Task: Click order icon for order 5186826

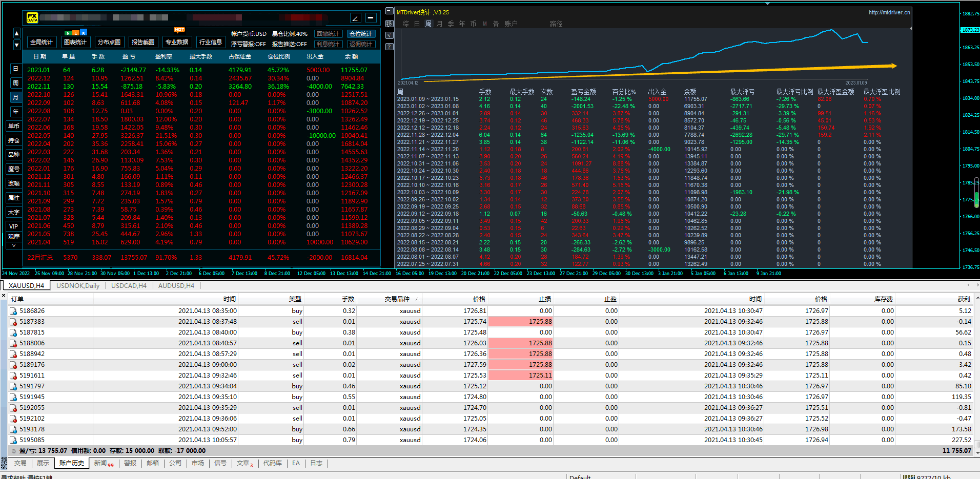Action: [13, 311]
